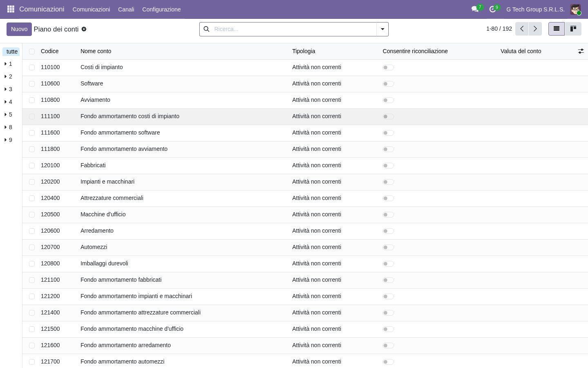Sort by the Tipologia column header

coord(304,51)
